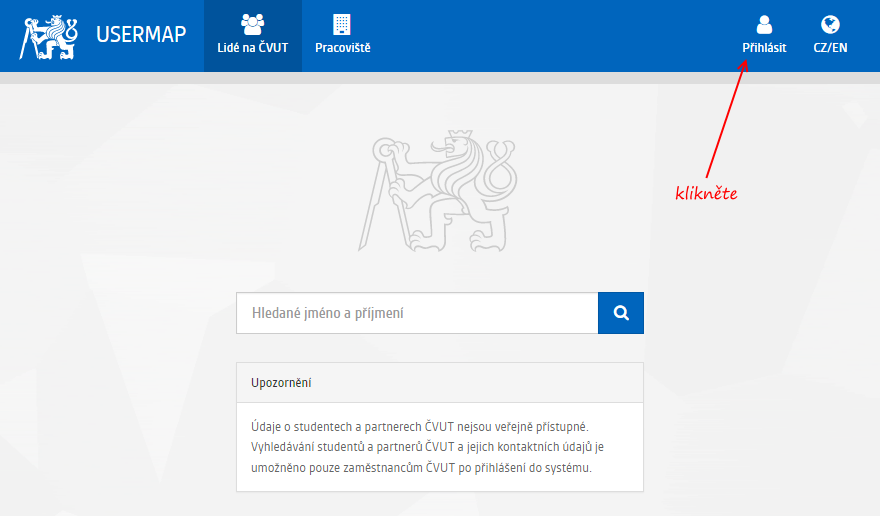The image size is (880, 516).
Task: Switch language with CZ/EN globe
Action: click(x=830, y=36)
